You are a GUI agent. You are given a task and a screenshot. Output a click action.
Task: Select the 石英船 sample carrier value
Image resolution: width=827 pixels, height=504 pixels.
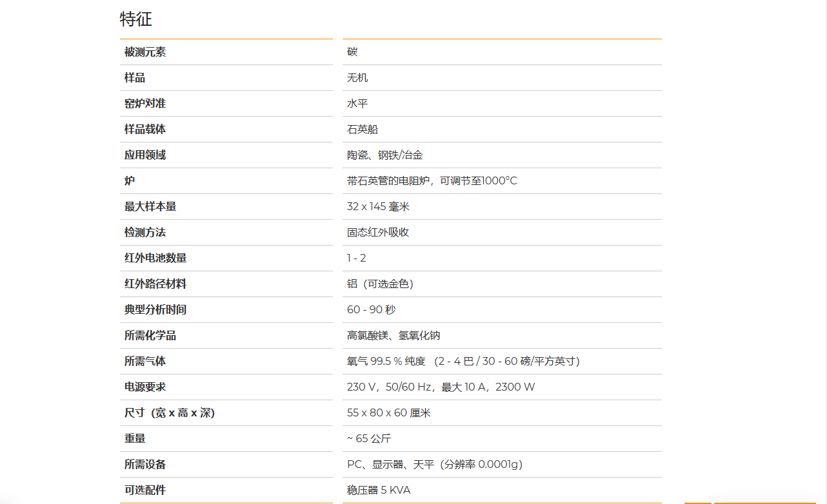[363, 130]
